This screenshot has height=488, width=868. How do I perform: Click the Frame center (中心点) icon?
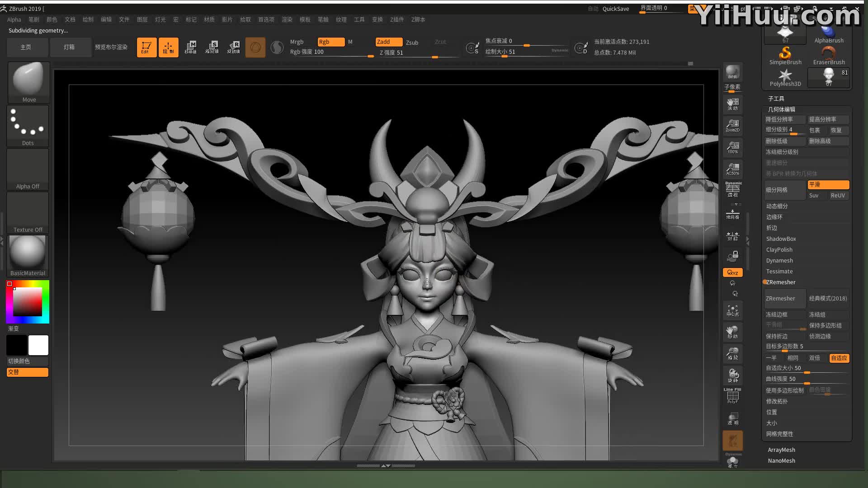point(732,311)
